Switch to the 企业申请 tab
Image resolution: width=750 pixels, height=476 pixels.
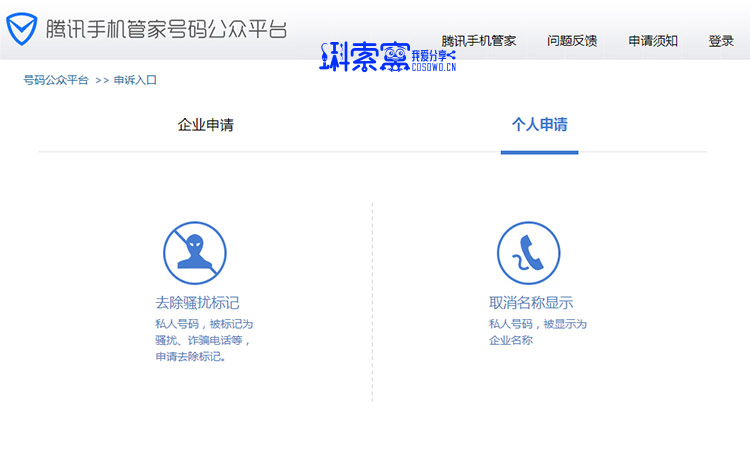(206, 125)
